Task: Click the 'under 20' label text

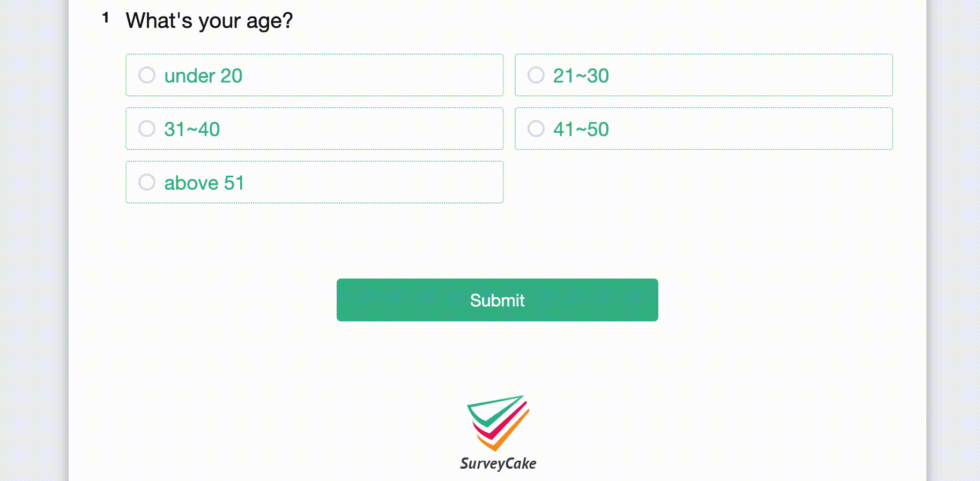Action: click(x=203, y=76)
